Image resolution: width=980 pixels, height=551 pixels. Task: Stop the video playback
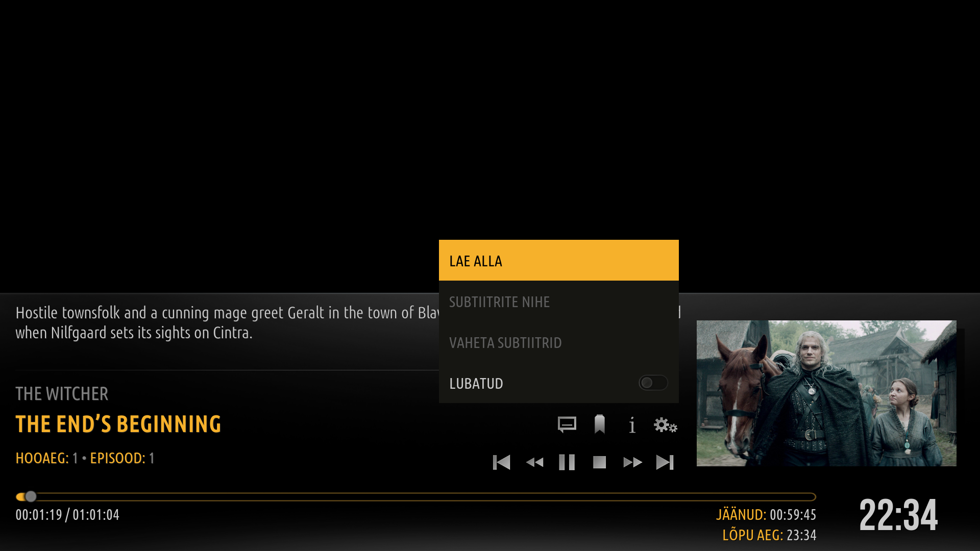[x=599, y=462]
